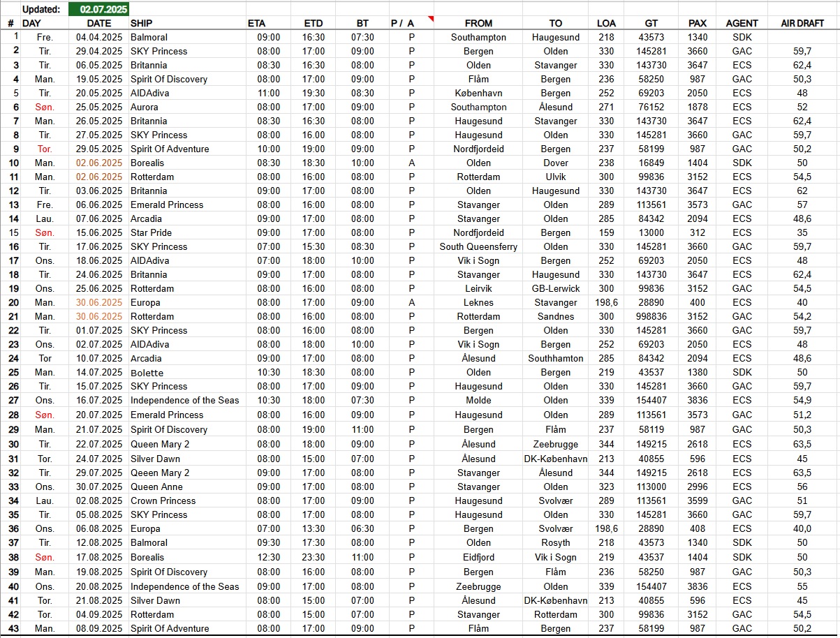Click the air draft value 54,9
The image size is (840, 638).
tap(802, 400)
